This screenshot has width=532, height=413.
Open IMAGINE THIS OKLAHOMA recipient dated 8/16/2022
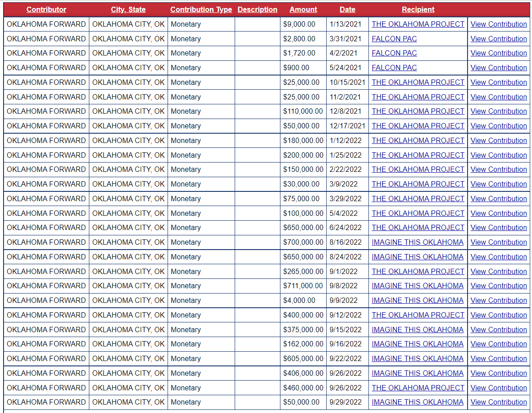(418, 242)
